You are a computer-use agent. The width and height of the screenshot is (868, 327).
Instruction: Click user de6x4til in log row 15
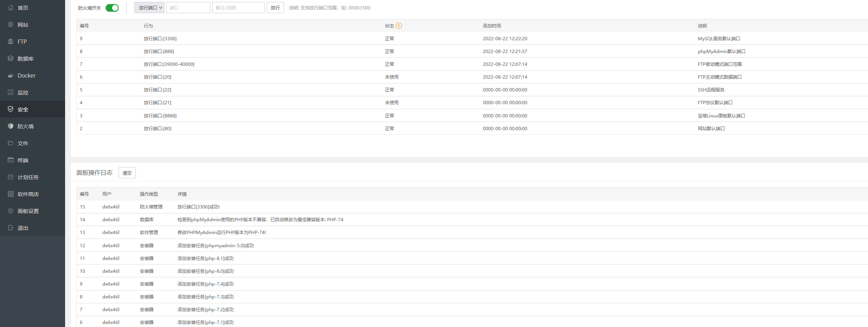tap(111, 207)
